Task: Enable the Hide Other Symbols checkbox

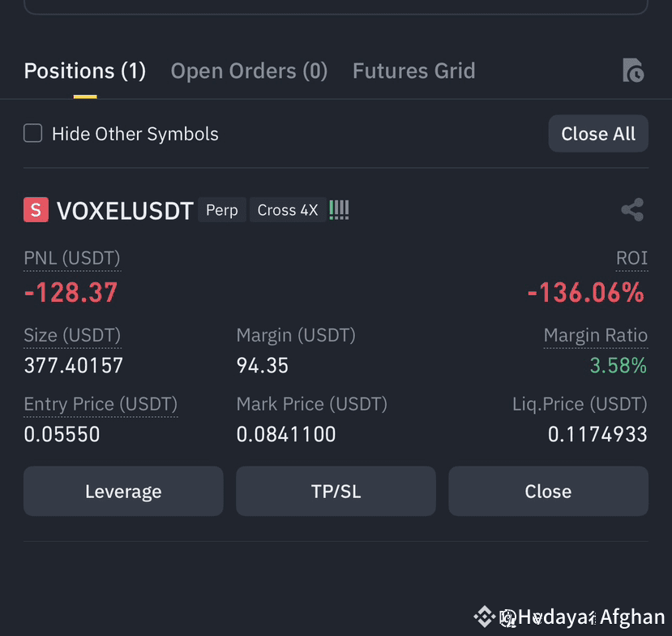Action: (33, 133)
